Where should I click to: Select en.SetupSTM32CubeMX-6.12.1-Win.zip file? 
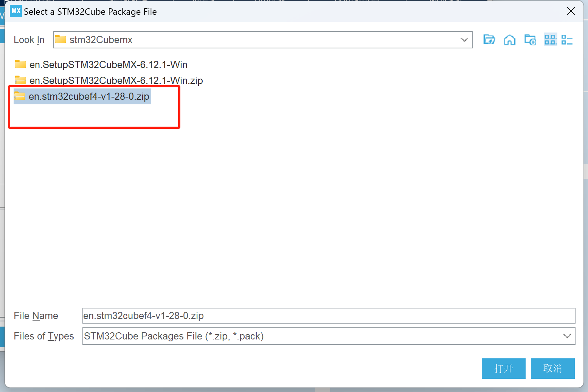coord(109,81)
